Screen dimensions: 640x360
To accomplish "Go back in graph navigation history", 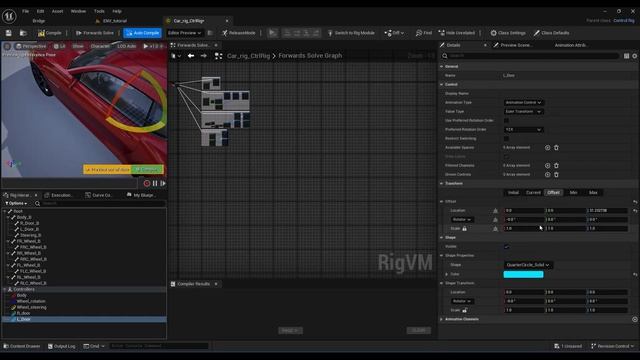I will coord(191,56).
